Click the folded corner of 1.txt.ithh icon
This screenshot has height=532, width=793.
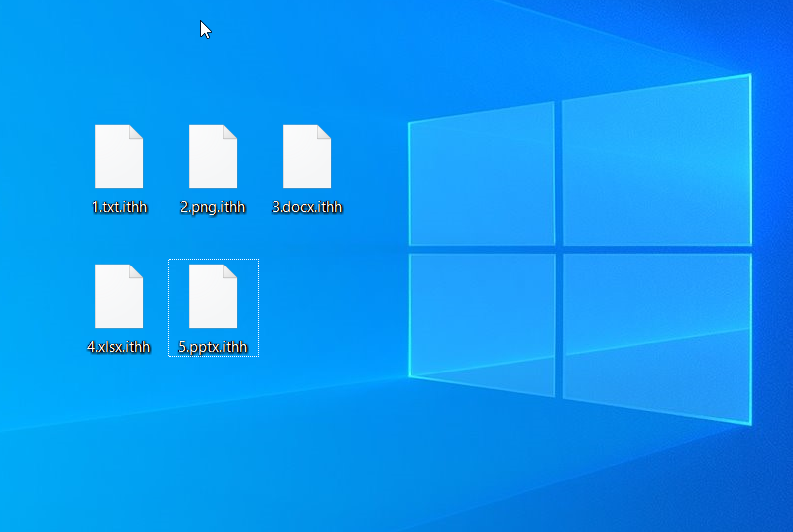[x=136, y=132]
